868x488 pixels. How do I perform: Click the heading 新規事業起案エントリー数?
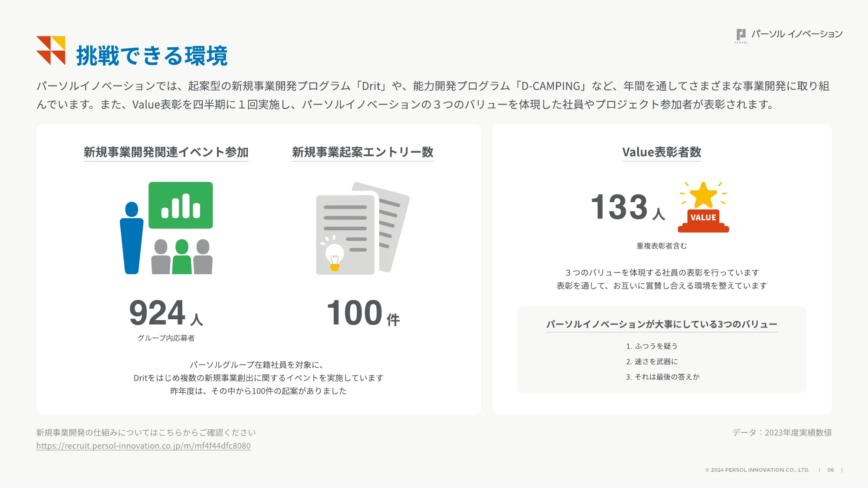(363, 152)
